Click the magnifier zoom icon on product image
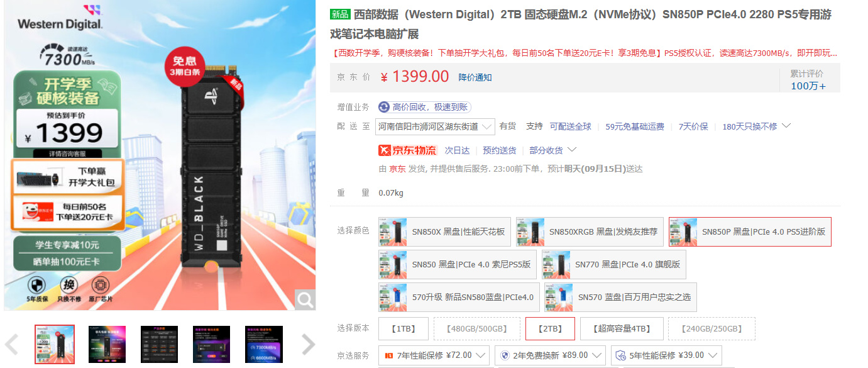Image resolution: width=868 pixels, height=368 pixels. tap(305, 300)
